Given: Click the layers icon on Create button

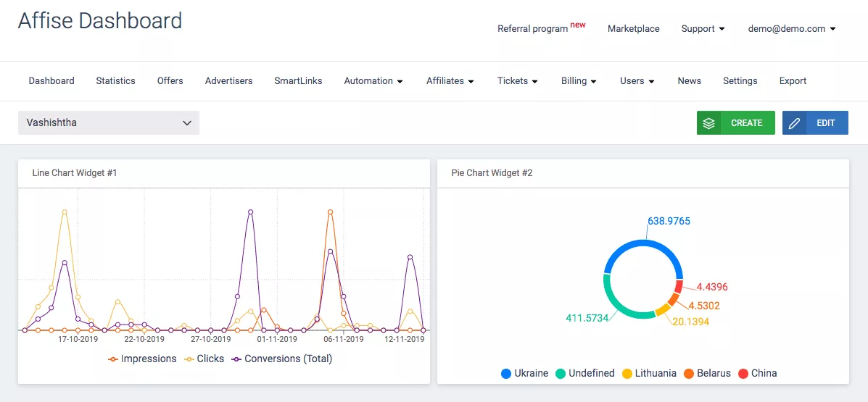Looking at the screenshot, I should coord(709,123).
